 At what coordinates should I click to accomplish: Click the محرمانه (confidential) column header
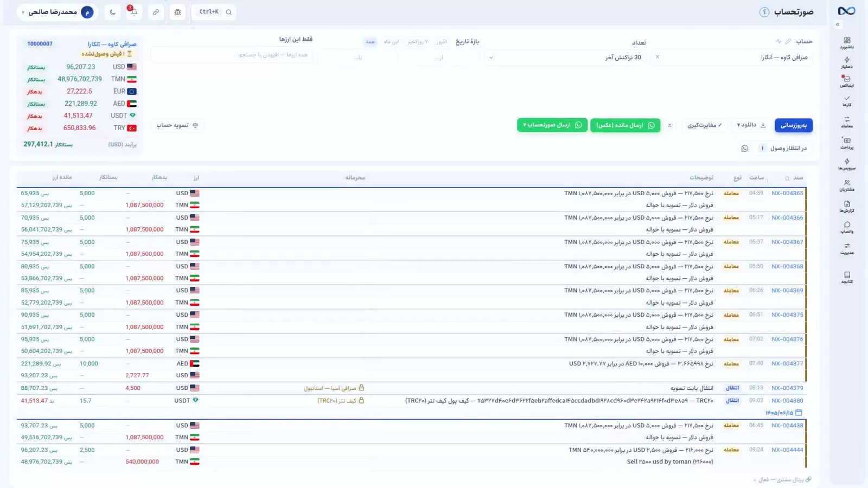(355, 178)
